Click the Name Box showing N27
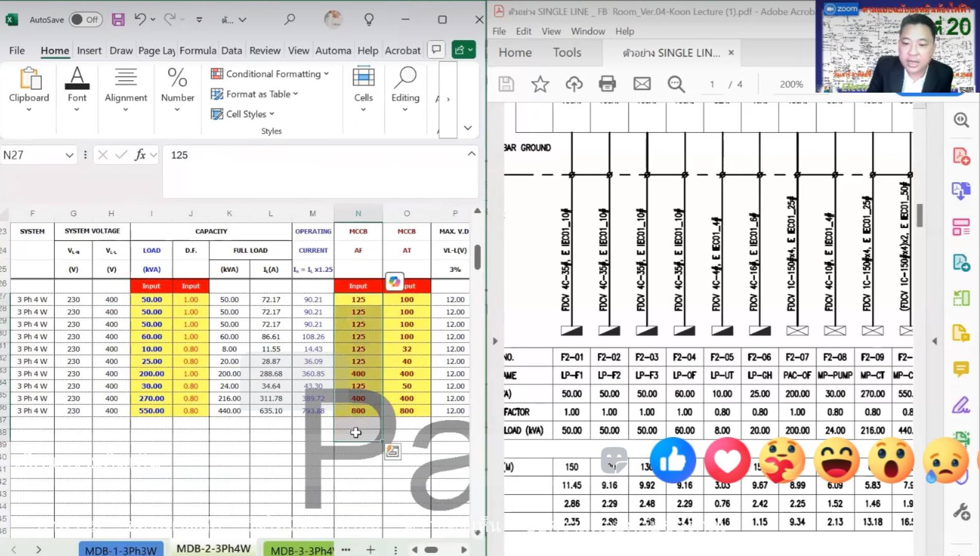The height and width of the screenshot is (556, 980). tap(38, 155)
